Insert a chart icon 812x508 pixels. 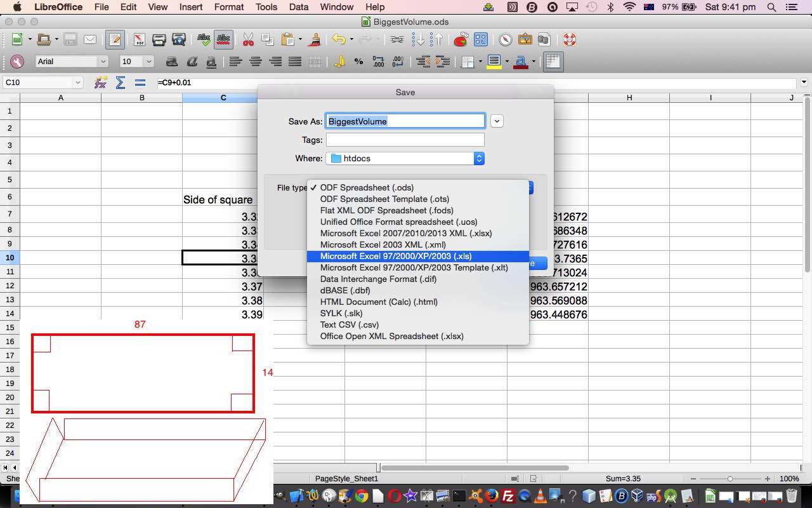(461, 39)
